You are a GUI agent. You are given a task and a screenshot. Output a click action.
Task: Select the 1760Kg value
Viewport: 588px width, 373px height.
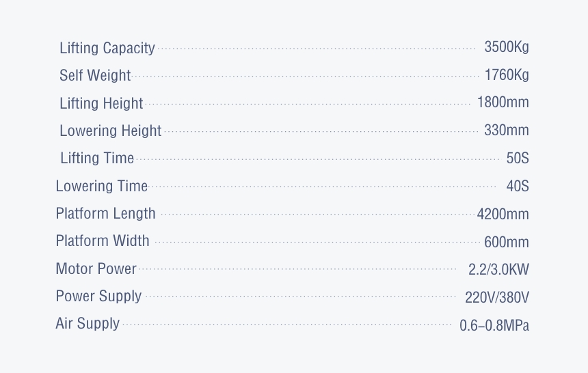507,75
